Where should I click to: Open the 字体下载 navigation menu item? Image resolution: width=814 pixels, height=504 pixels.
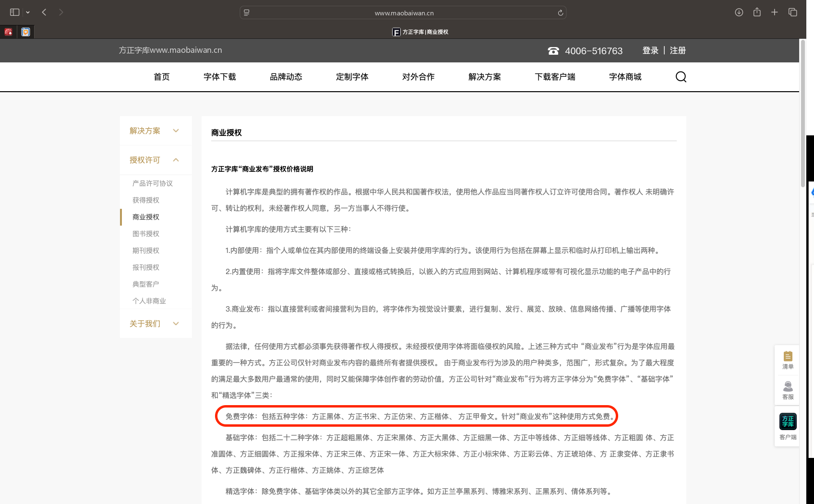click(220, 77)
